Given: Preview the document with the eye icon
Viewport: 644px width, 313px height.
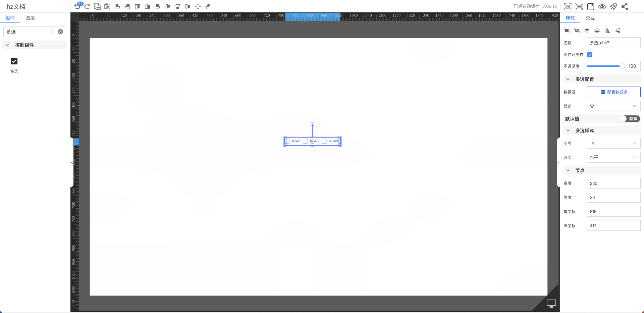Looking at the screenshot, I should point(602,6).
